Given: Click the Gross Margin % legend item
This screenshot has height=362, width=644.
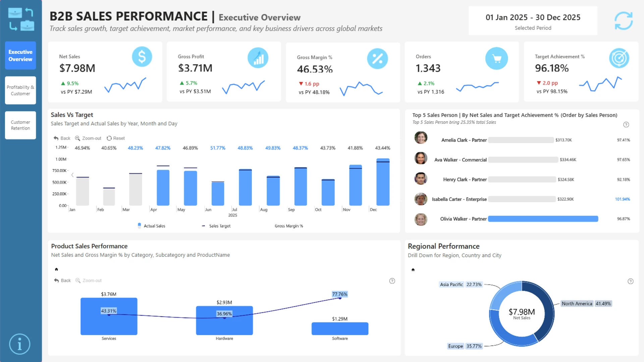Looking at the screenshot, I should [x=289, y=226].
